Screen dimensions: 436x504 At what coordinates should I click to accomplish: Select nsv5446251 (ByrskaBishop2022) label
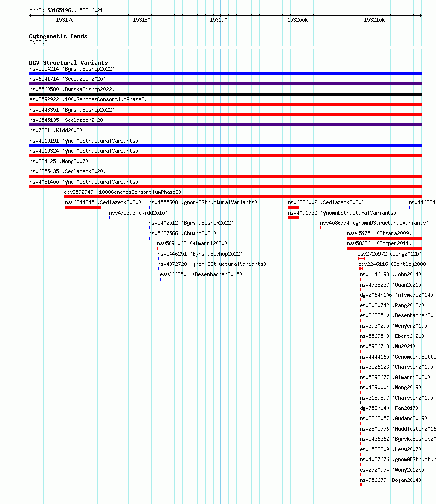click(200, 254)
